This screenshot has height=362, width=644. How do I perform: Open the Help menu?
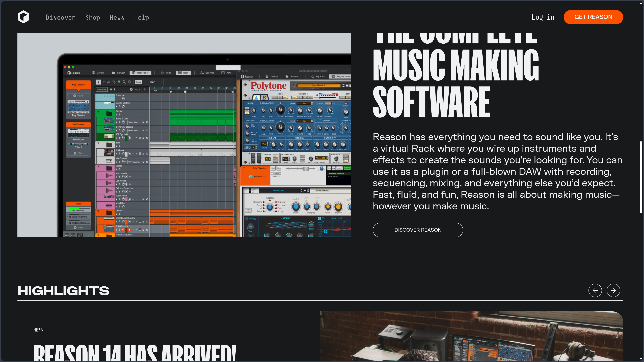(142, 17)
